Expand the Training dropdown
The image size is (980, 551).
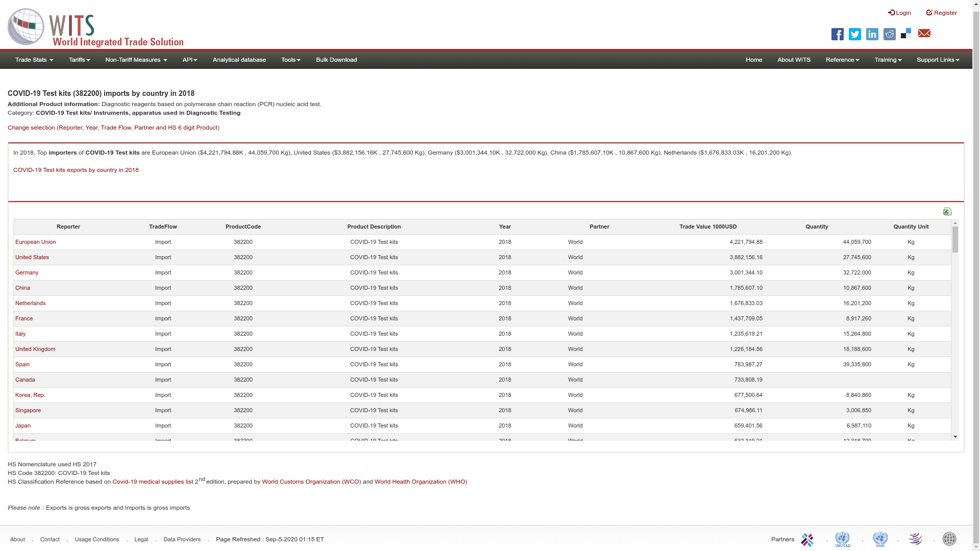tap(888, 60)
